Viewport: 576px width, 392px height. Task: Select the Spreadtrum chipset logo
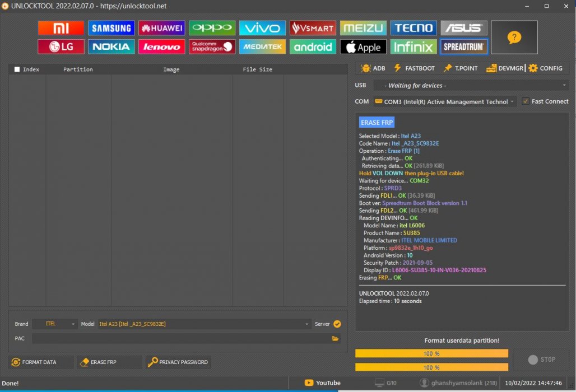(464, 46)
